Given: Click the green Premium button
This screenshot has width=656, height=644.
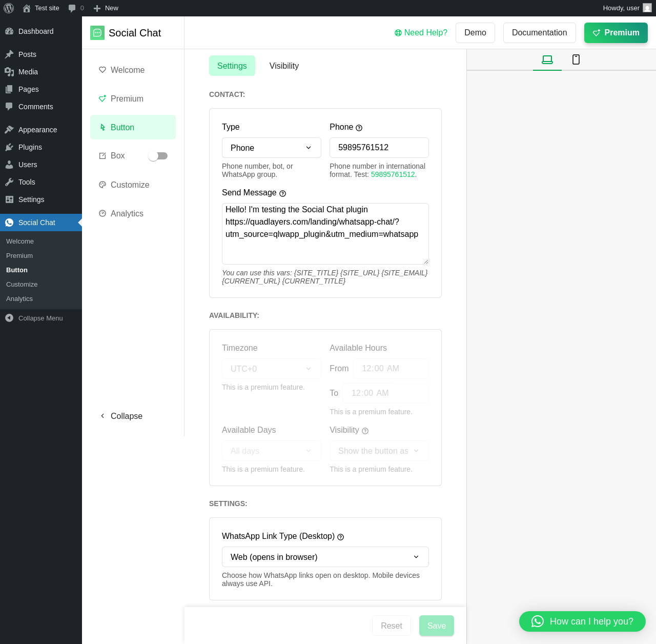Looking at the screenshot, I should (x=616, y=33).
